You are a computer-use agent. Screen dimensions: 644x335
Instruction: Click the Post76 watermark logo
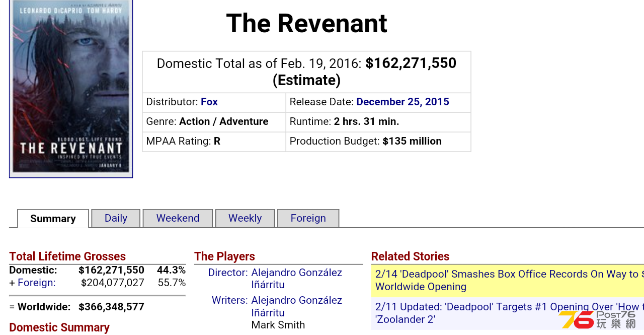[x=597, y=319]
